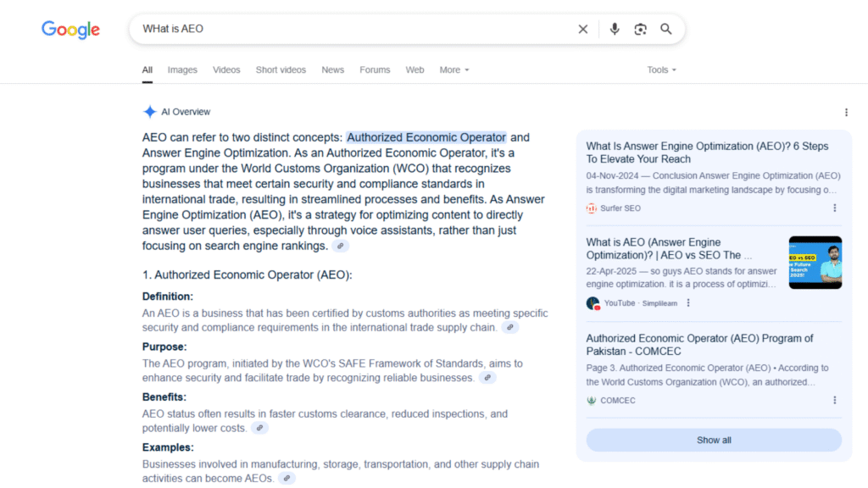
Task: Click the AI Overview sparkle icon
Action: (149, 112)
